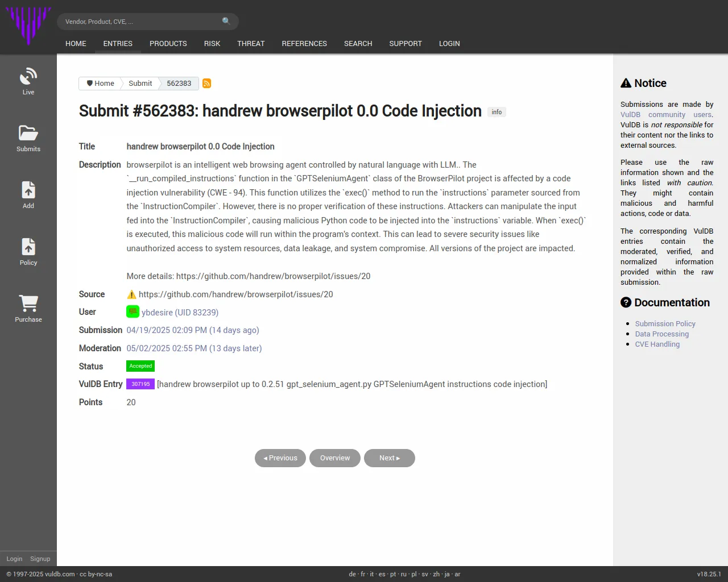The height and width of the screenshot is (582, 728).
Task: Click the orange RSS feed icon
Action: (x=207, y=84)
